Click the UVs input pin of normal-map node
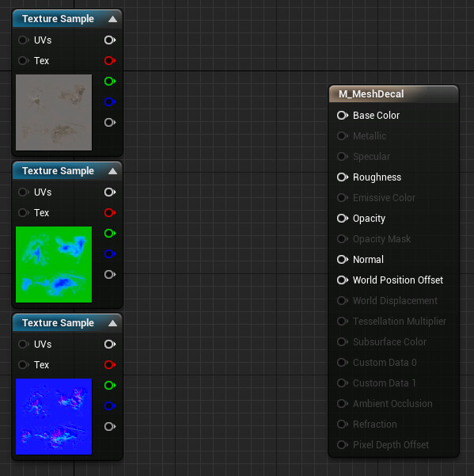 tap(24, 345)
